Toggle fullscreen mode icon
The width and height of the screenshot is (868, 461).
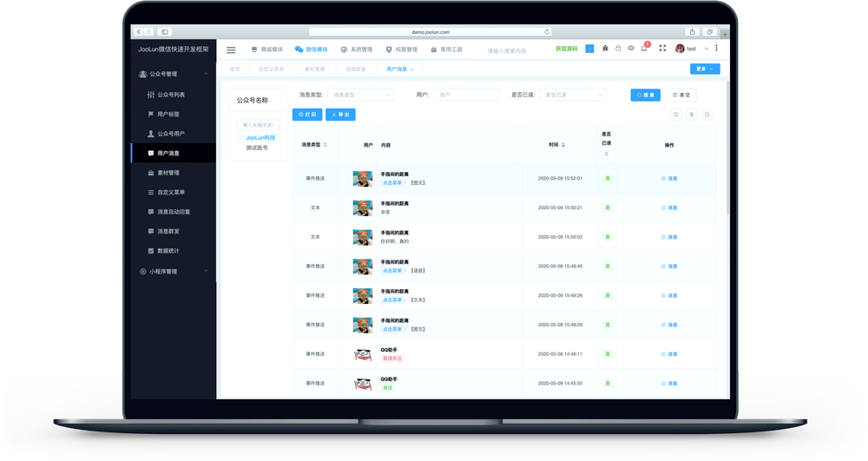pos(662,49)
